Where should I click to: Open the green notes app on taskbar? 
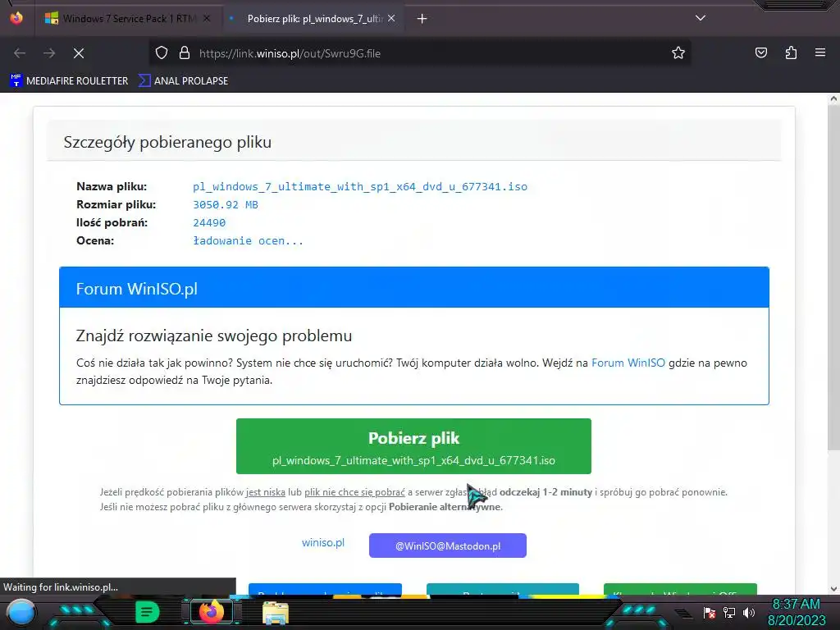[x=148, y=612]
